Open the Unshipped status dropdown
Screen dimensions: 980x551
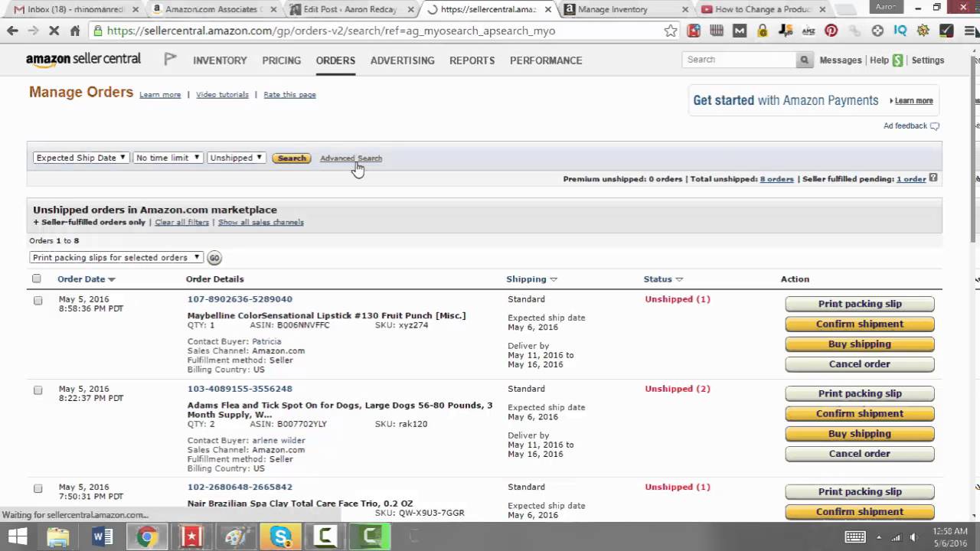coord(236,158)
